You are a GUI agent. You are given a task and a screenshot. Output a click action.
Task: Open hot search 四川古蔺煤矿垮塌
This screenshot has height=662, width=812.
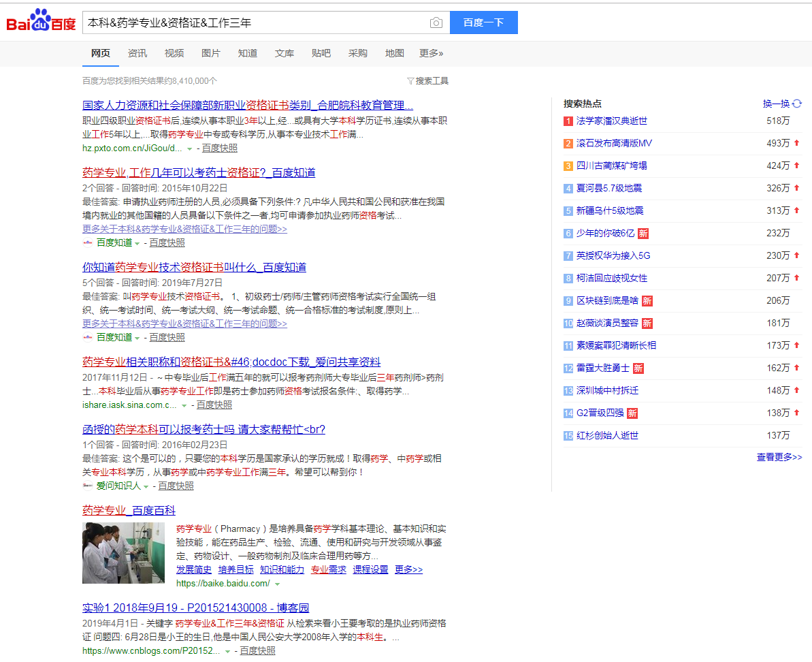coord(612,165)
